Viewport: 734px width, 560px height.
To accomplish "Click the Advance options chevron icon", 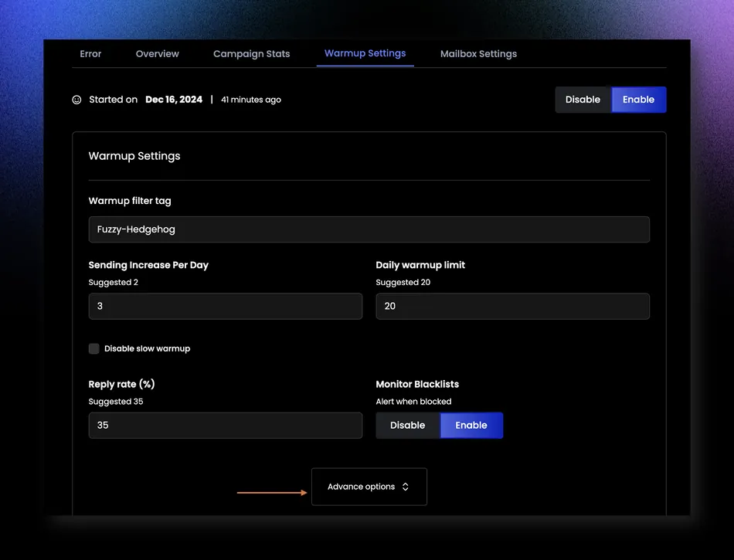I will click(x=406, y=487).
